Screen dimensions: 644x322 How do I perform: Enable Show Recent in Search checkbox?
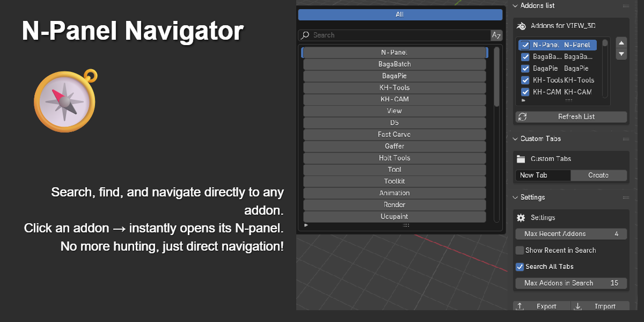point(519,250)
